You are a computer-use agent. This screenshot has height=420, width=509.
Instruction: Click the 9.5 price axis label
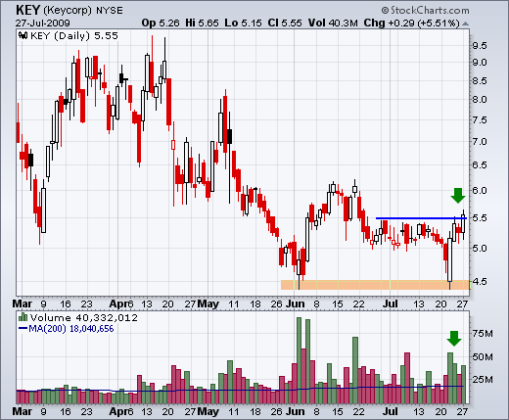pos(480,46)
